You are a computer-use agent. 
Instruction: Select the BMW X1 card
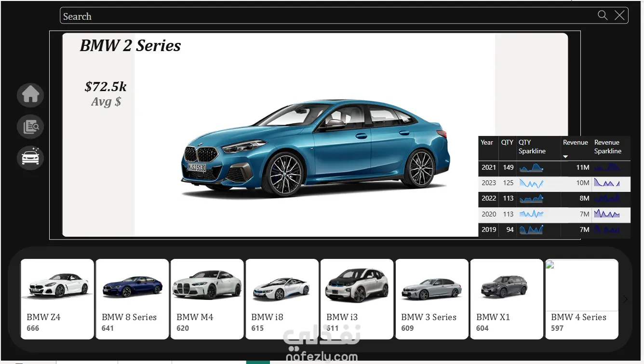point(507,299)
